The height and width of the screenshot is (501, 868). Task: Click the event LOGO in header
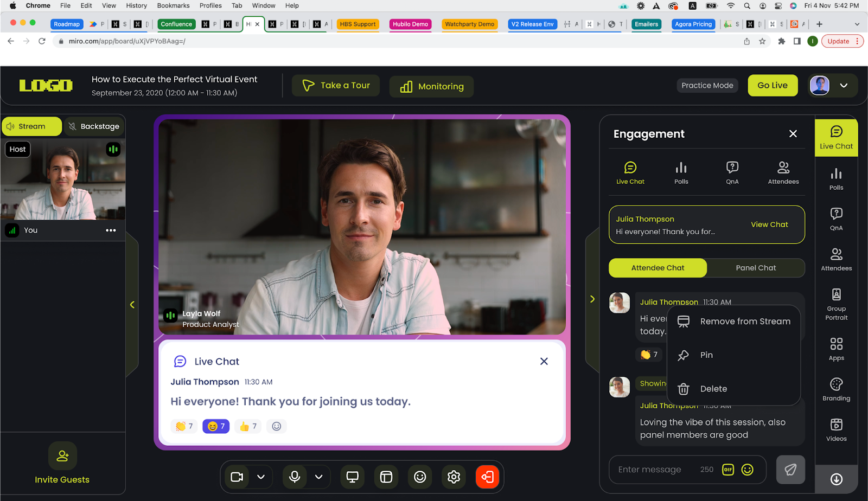click(46, 86)
